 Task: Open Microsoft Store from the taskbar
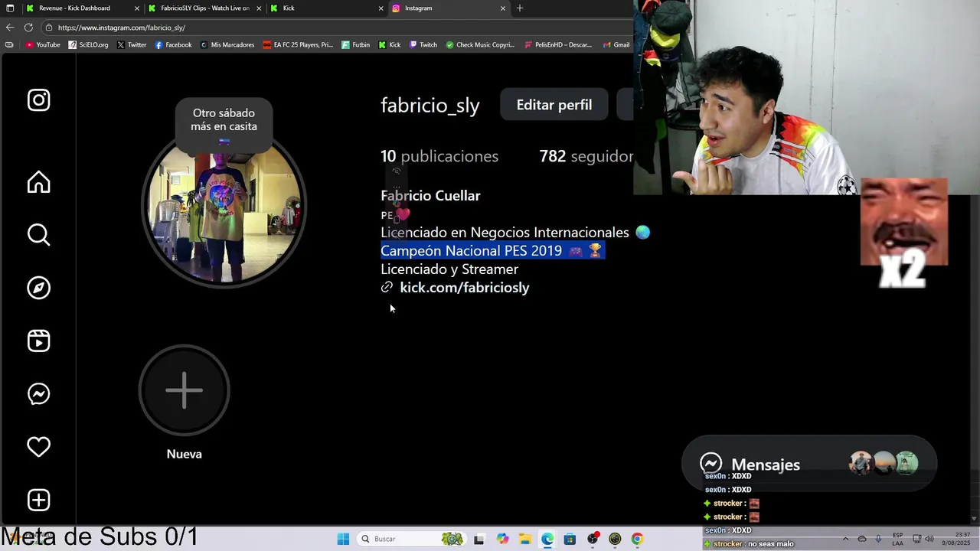click(x=570, y=539)
